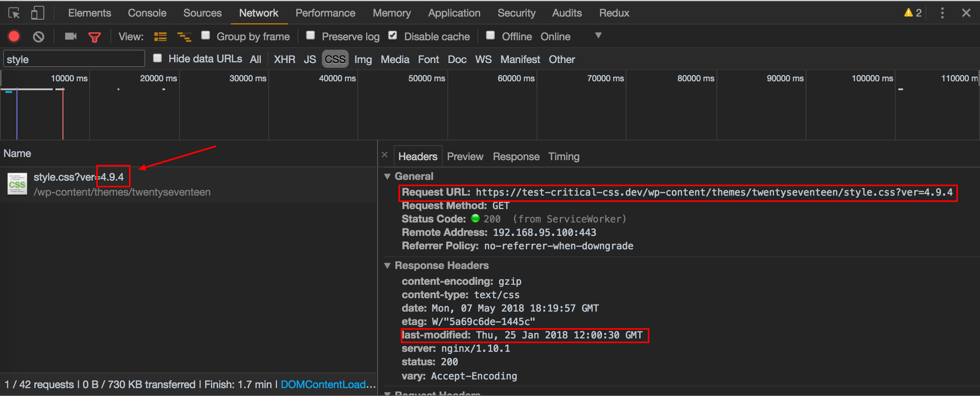Open the Response tab
This screenshot has width=980, height=396.
[516, 157]
